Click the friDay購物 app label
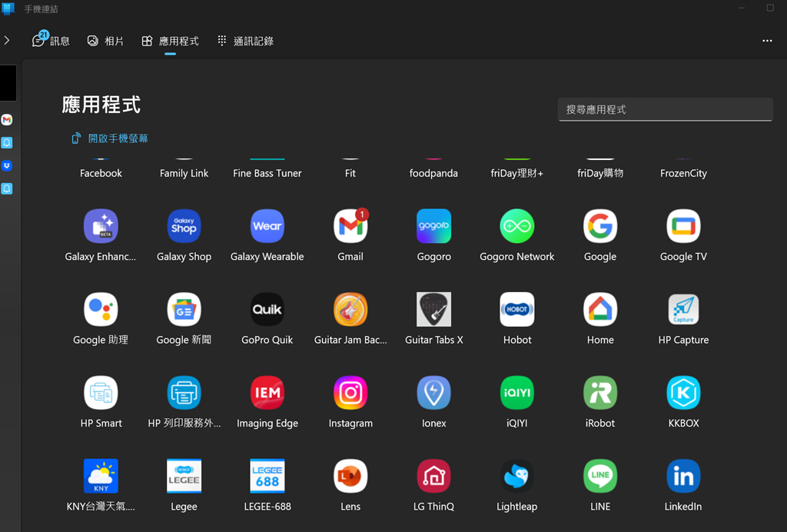The width and height of the screenshot is (787, 532). [x=600, y=173]
